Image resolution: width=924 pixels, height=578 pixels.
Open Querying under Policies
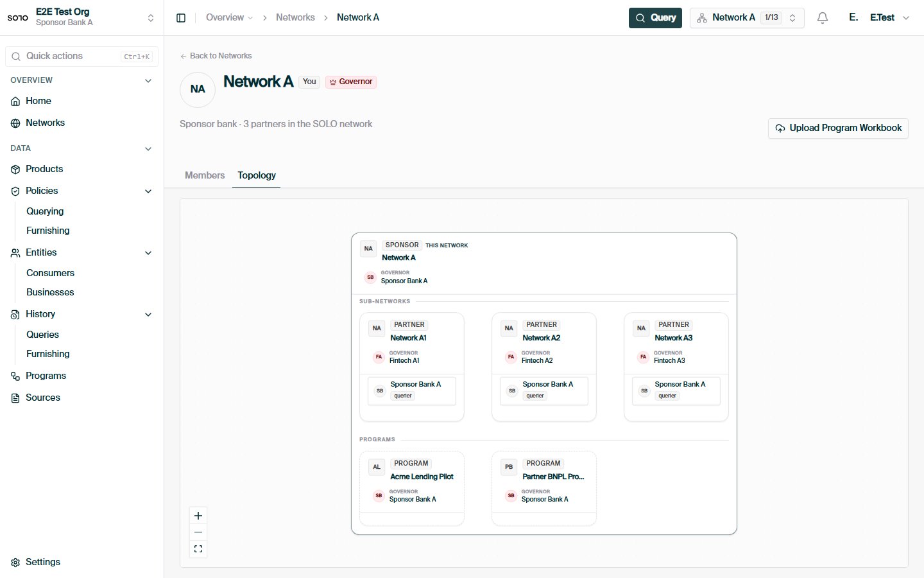(45, 211)
